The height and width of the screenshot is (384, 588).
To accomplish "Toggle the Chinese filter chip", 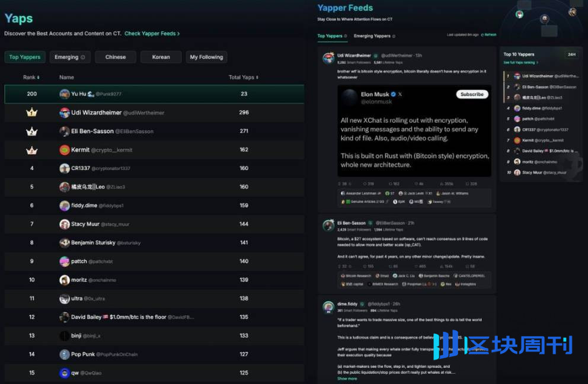I will pos(115,57).
